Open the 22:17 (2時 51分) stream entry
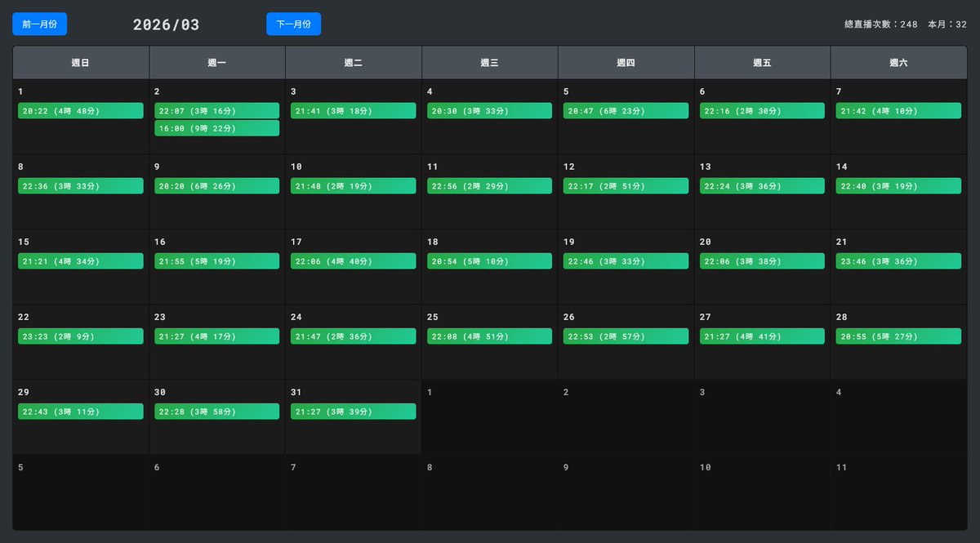The height and width of the screenshot is (543, 980). [x=626, y=186]
